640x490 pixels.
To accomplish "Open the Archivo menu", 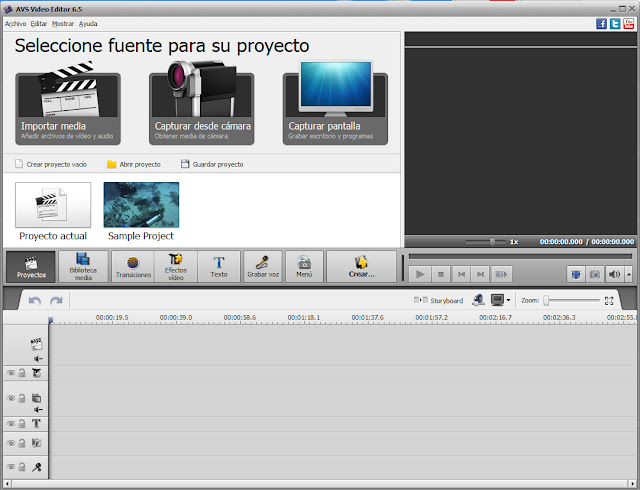I will click(15, 22).
